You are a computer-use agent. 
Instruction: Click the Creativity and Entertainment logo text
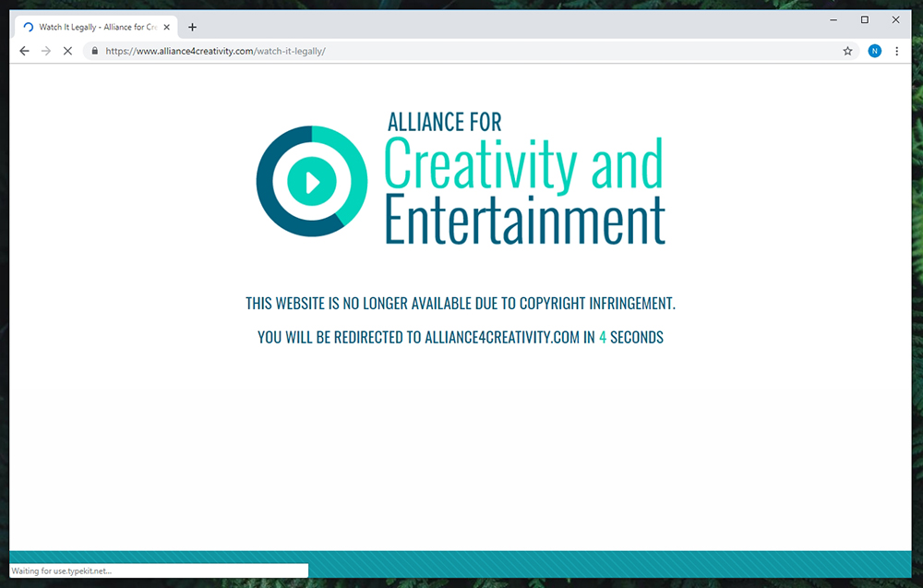click(x=524, y=190)
